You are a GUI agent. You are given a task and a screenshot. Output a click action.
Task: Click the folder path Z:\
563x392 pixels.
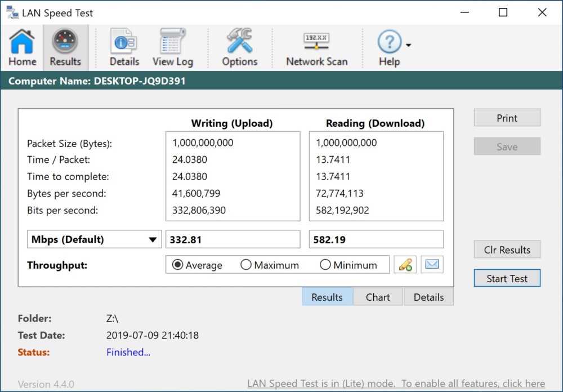(x=112, y=318)
